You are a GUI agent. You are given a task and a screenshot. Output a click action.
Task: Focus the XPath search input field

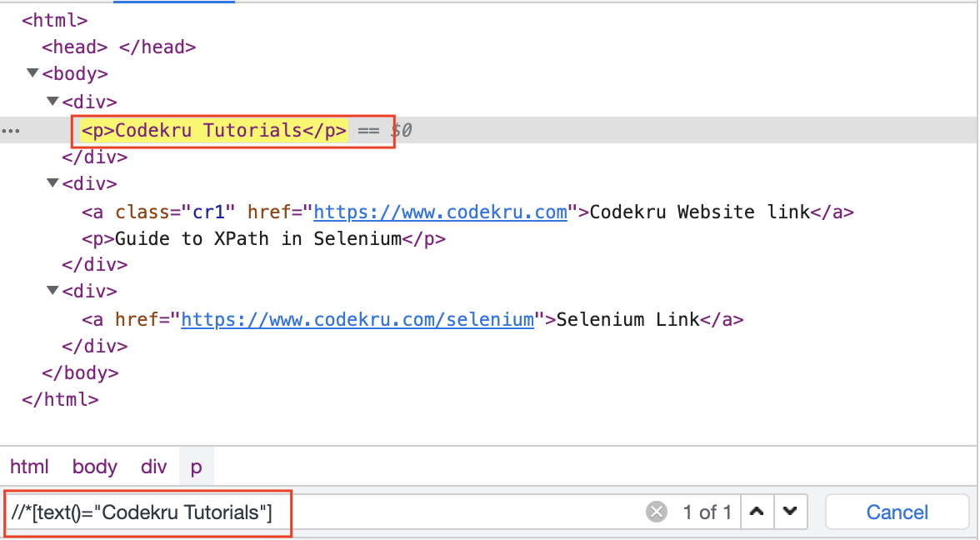[x=325, y=512]
